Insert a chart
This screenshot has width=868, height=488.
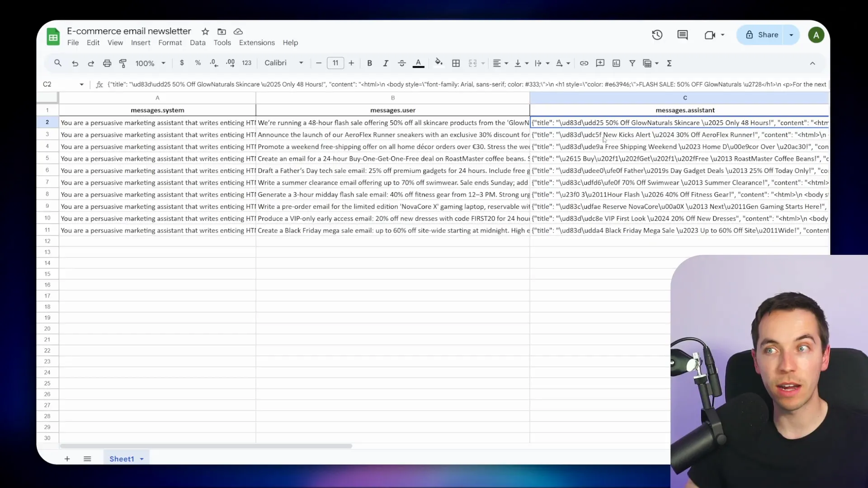click(616, 63)
